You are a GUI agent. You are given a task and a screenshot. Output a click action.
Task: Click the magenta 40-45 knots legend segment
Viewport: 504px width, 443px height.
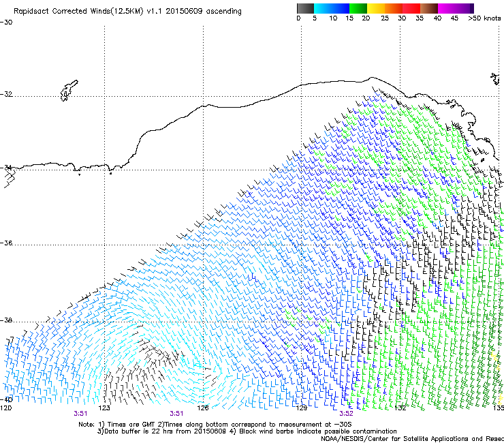(x=447, y=8)
